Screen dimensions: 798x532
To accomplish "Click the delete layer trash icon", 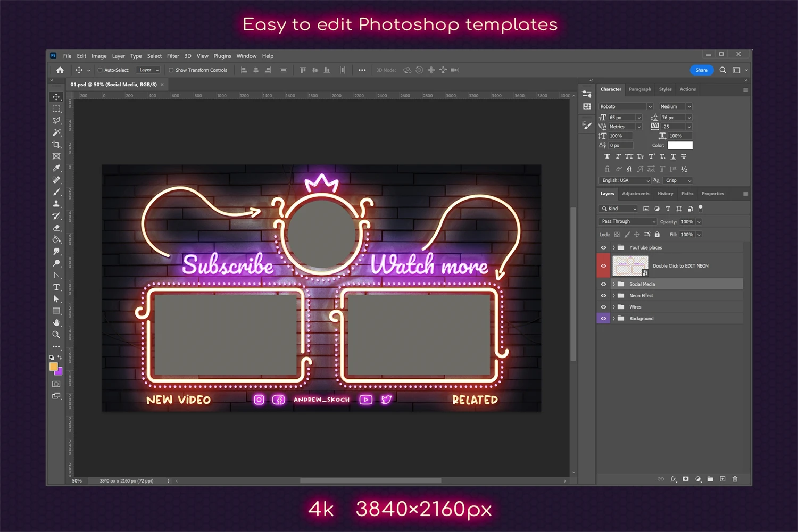I will (735, 479).
